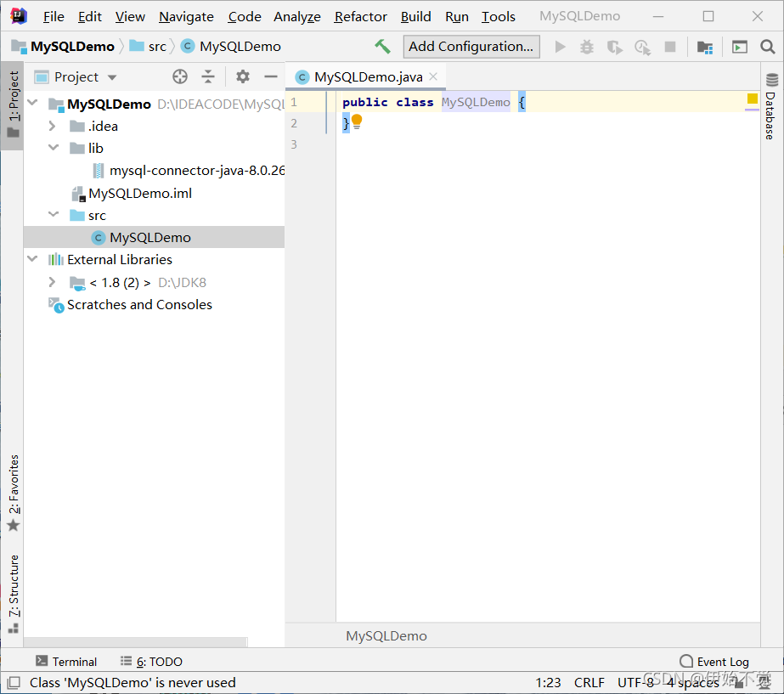The image size is (784, 694).
Task: Toggle the 1: Project side tab
Action: 13,105
